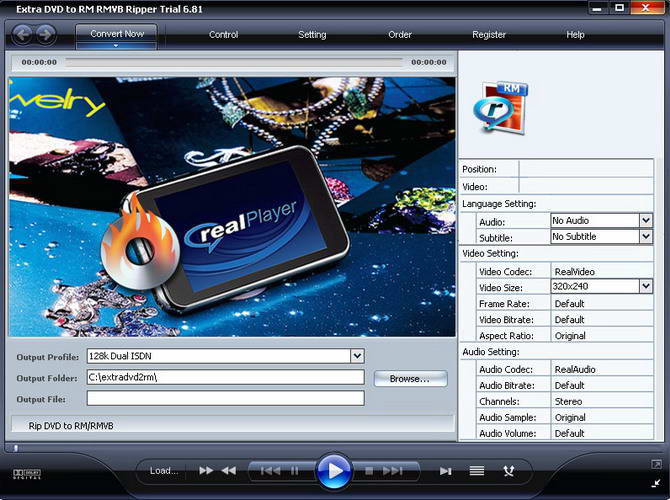Click the Output Folder path field
670x500 pixels.
pos(226,377)
